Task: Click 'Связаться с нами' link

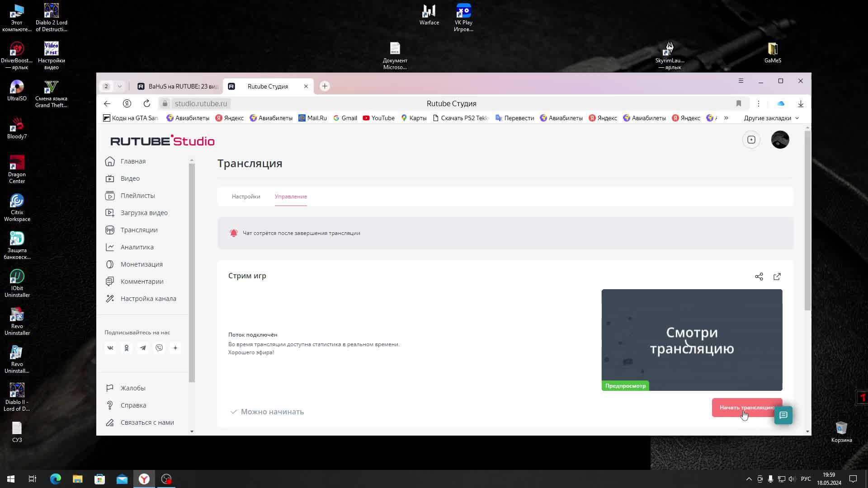Action: pos(147,422)
